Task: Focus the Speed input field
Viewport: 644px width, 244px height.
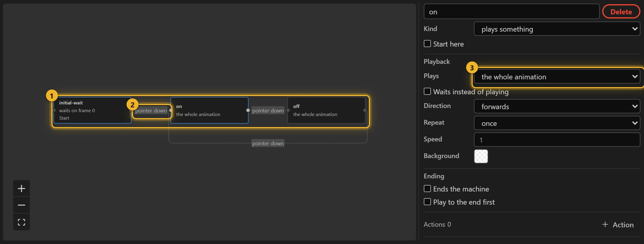Action: (557, 140)
